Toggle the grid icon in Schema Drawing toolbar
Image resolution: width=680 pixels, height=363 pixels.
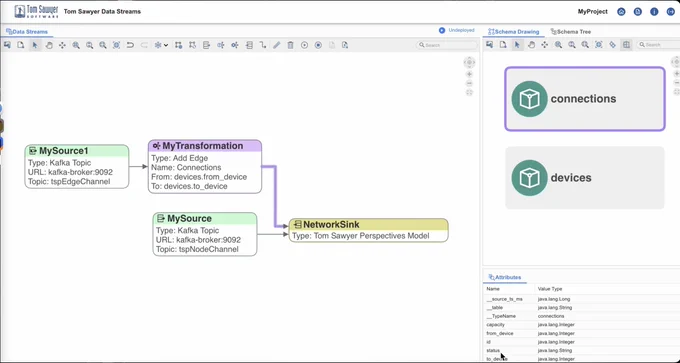click(626, 45)
